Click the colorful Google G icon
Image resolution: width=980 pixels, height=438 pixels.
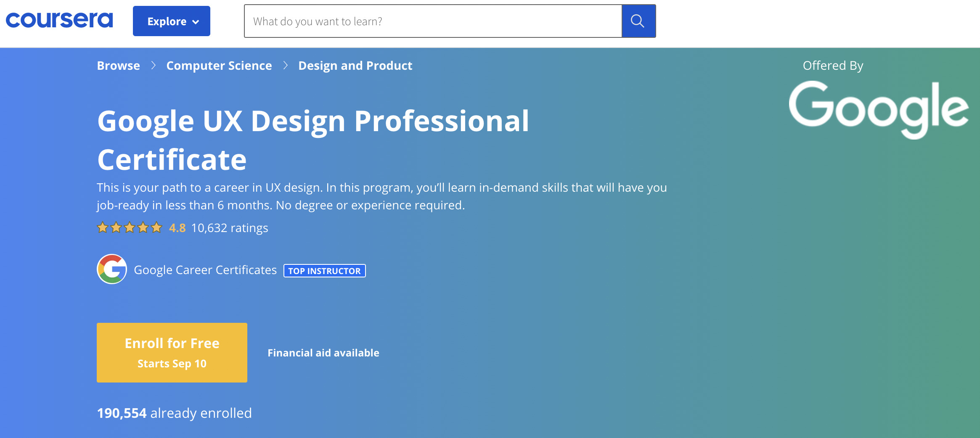coord(112,269)
